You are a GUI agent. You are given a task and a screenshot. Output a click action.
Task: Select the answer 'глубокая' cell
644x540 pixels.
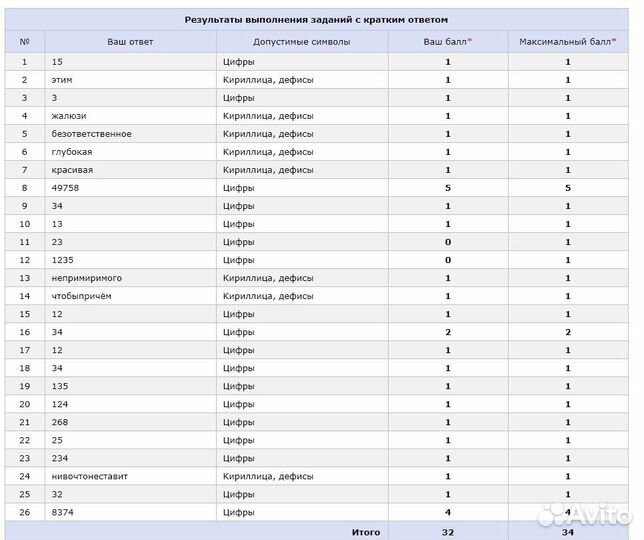72,152
